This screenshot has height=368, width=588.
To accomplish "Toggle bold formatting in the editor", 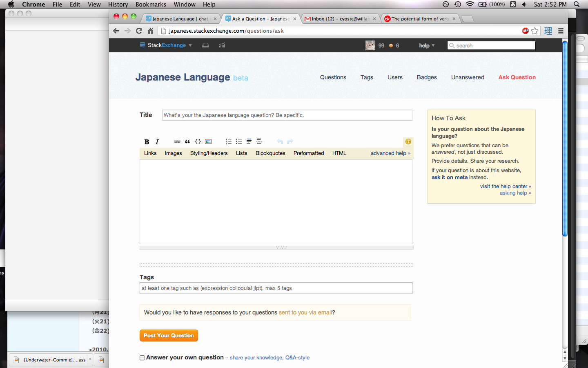I will (147, 141).
